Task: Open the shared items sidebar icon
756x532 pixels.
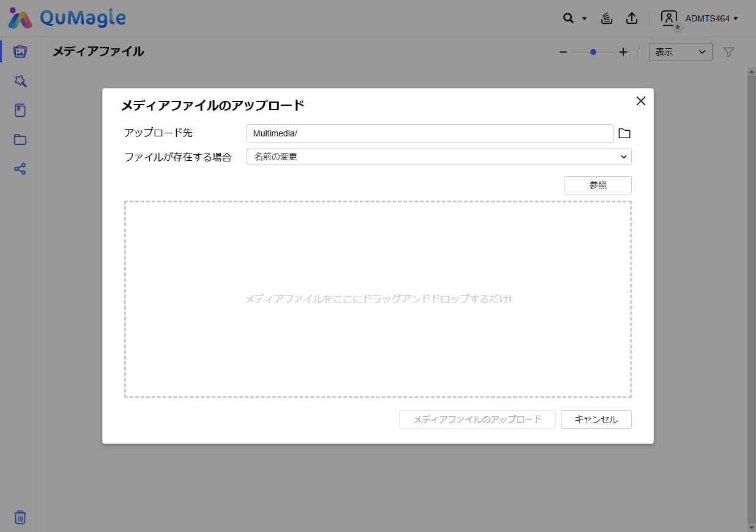Action: coord(20,169)
